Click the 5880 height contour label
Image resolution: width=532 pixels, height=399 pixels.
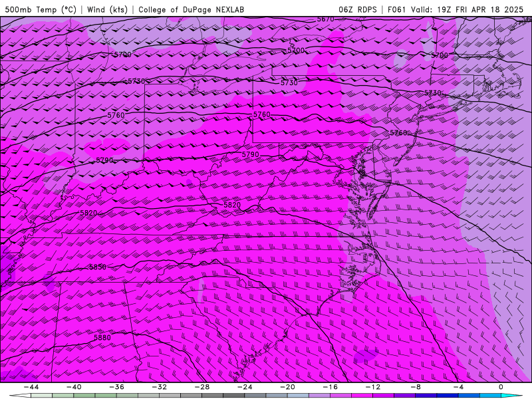click(102, 338)
